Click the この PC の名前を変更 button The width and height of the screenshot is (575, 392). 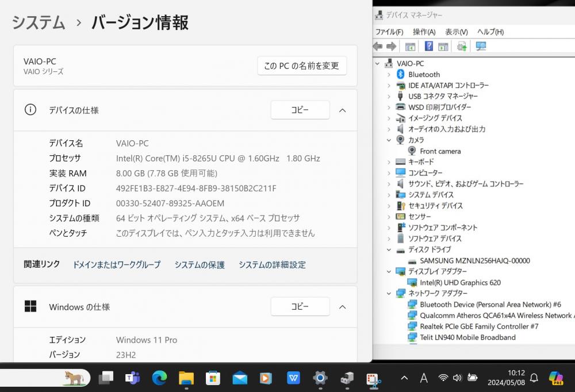click(x=301, y=66)
